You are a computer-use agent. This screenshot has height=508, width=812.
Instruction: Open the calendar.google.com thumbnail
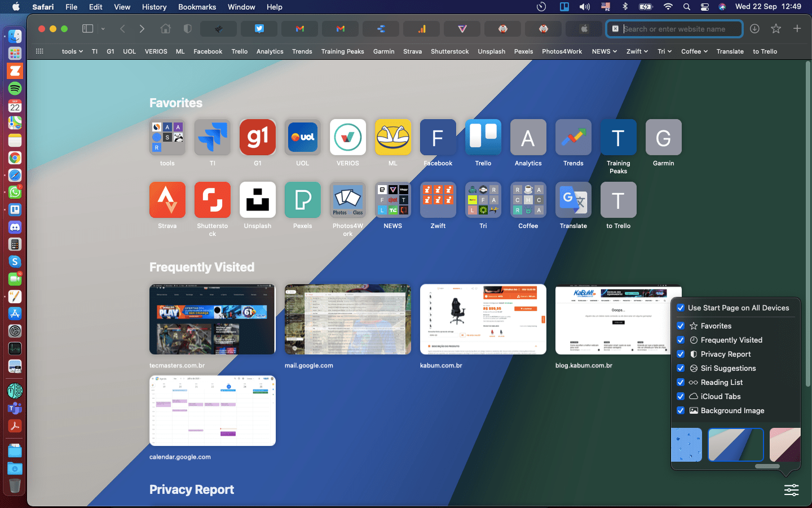(213, 411)
